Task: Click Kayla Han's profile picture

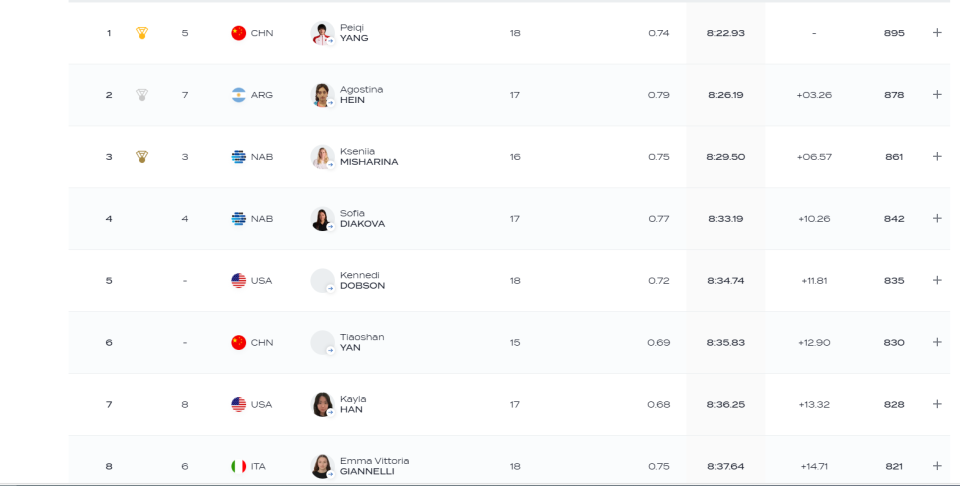Action: 322,404
